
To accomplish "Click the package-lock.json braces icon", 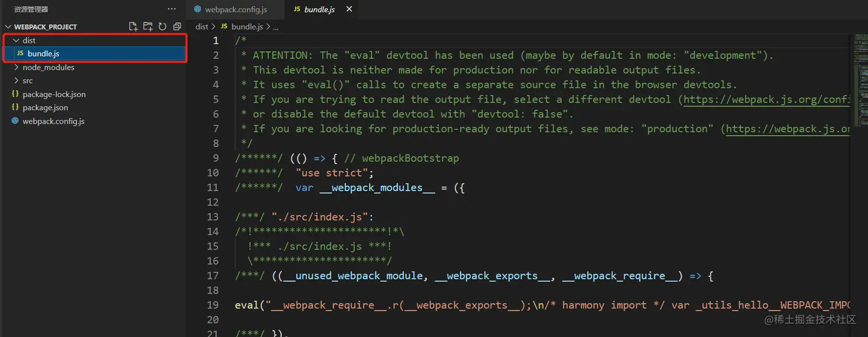I will [x=15, y=94].
